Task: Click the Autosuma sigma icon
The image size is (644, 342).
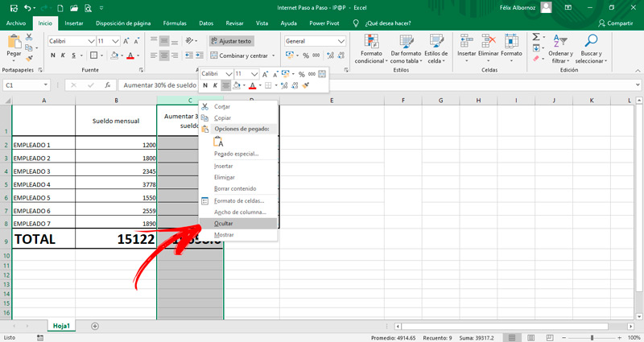Action: (536, 37)
